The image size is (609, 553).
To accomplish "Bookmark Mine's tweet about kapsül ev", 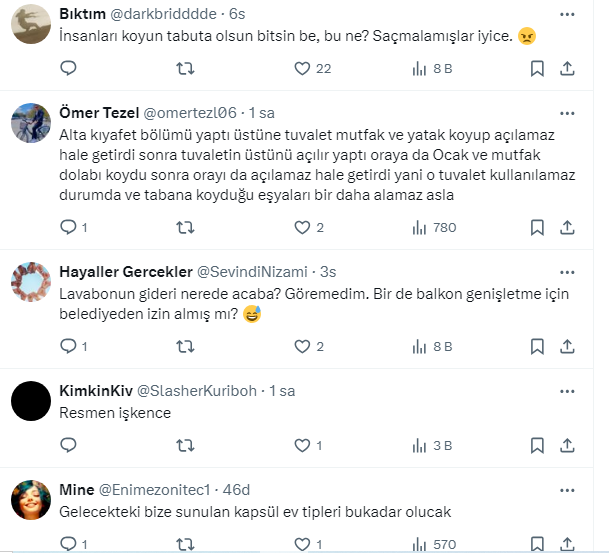I will point(537,544).
